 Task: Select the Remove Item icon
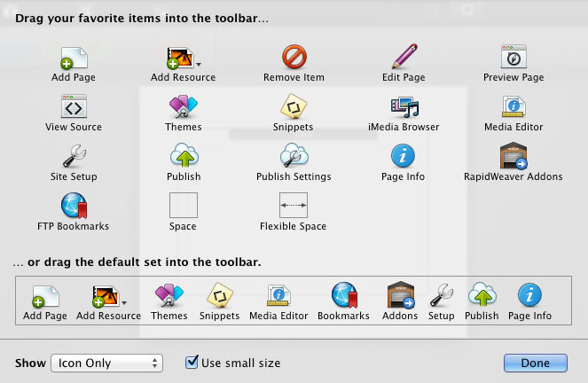pos(294,57)
